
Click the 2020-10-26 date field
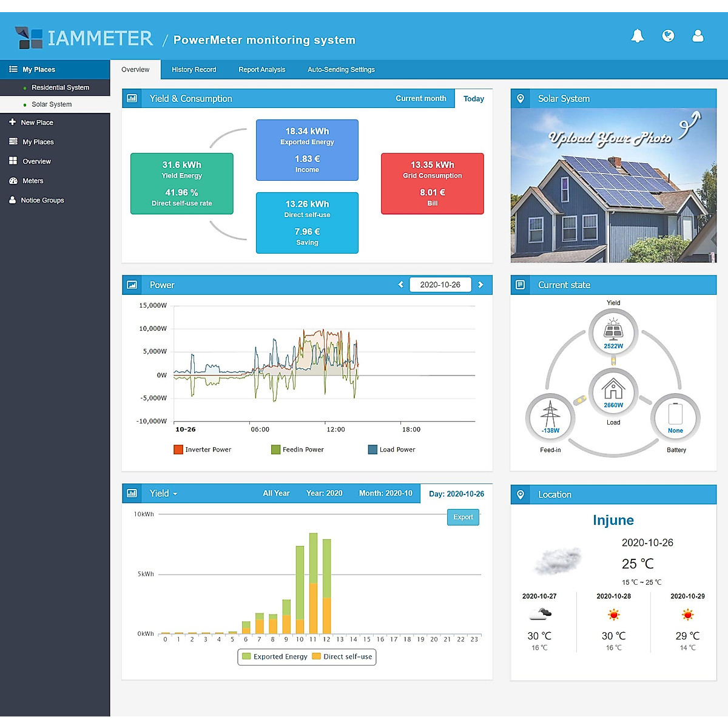pos(440,285)
